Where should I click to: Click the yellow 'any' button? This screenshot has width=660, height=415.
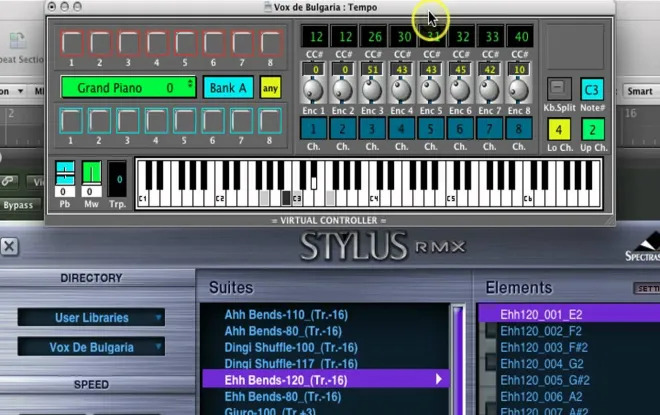click(x=270, y=88)
